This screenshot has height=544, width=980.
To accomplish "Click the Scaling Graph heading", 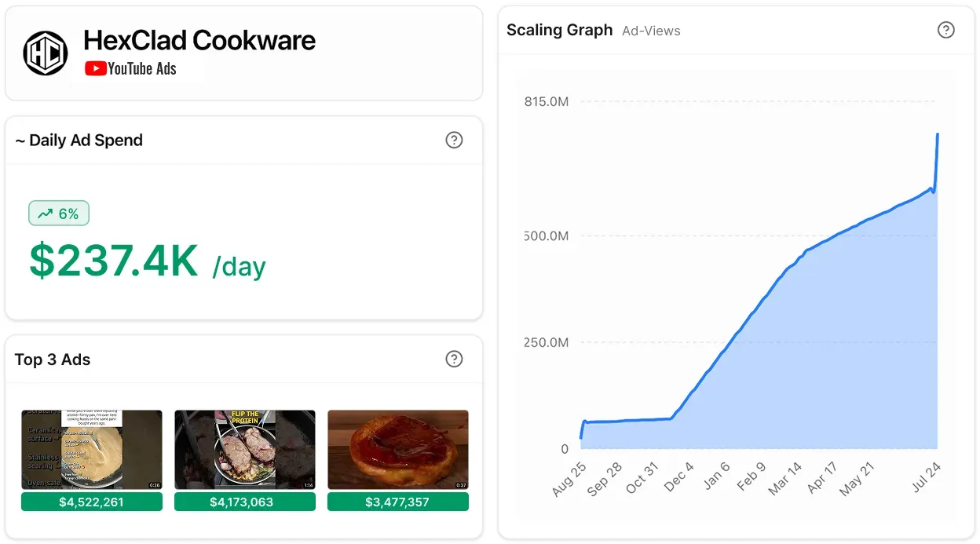I will point(559,30).
